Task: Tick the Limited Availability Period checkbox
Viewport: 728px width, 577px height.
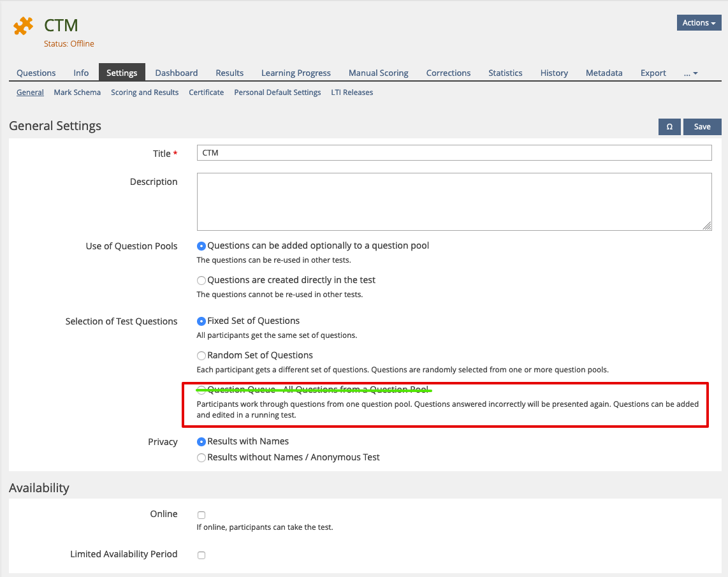Action: coord(201,555)
